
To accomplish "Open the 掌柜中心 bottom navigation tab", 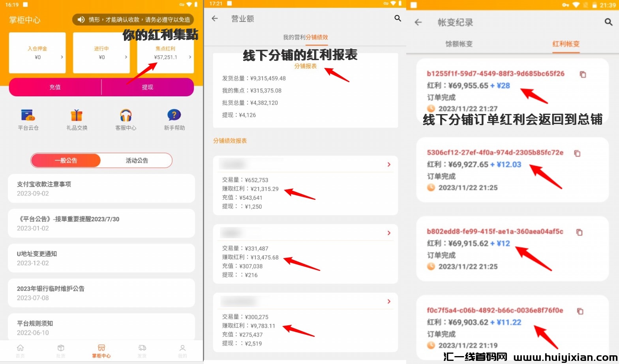I will pyautogui.click(x=101, y=351).
